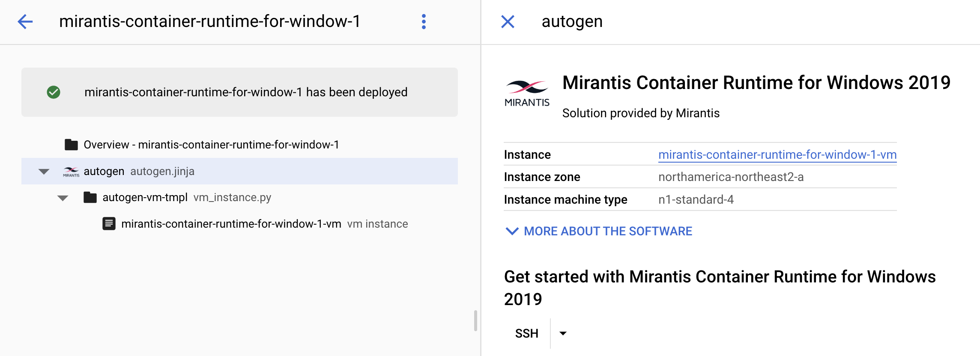
Task: Go back with the left arrow icon
Action: 25,21
